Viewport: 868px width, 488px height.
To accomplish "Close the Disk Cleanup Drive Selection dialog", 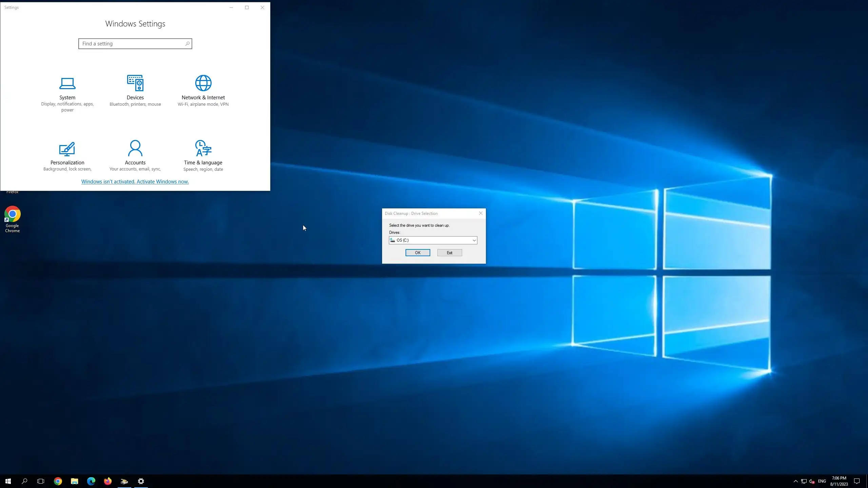I will click(480, 213).
